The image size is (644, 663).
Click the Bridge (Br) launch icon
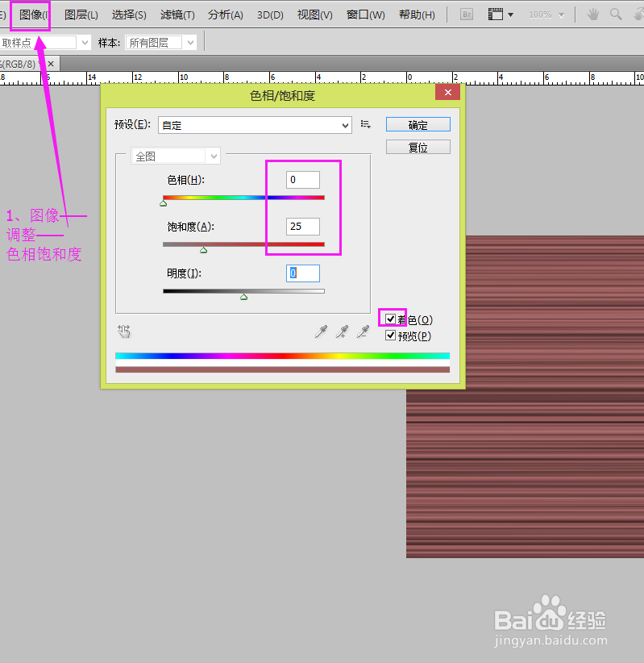coord(467,15)
